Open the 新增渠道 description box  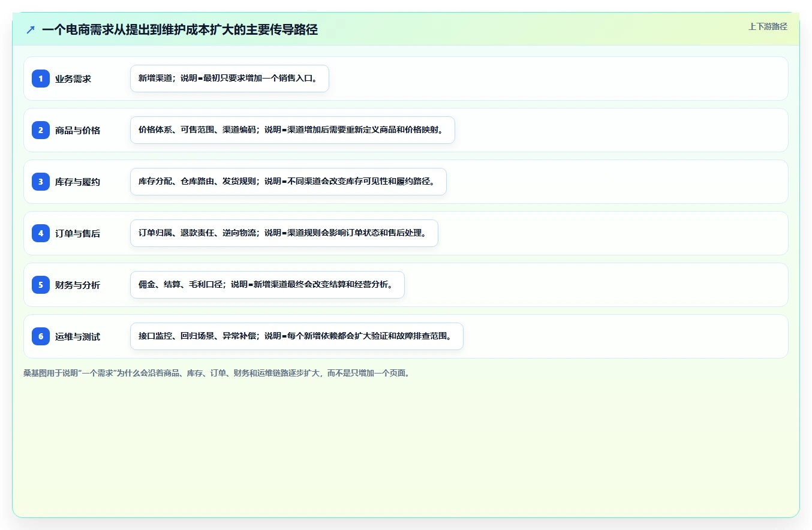pyautogui.click(x=230, y=79)
